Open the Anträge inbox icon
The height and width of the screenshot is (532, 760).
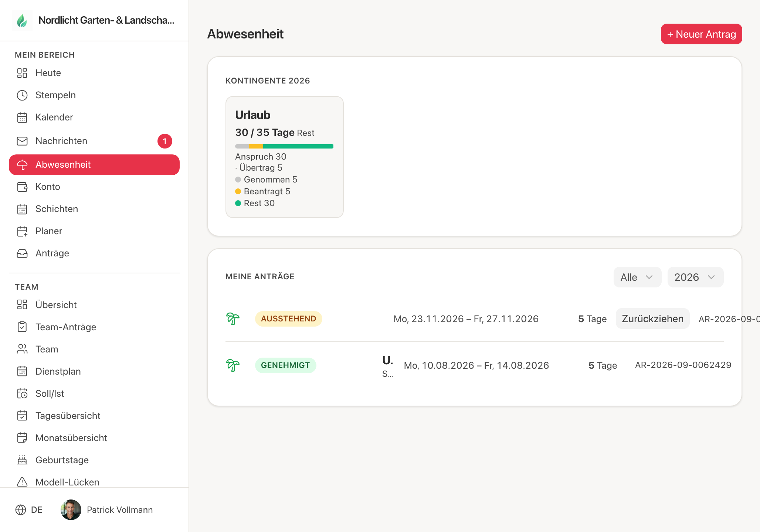point(22,253)
